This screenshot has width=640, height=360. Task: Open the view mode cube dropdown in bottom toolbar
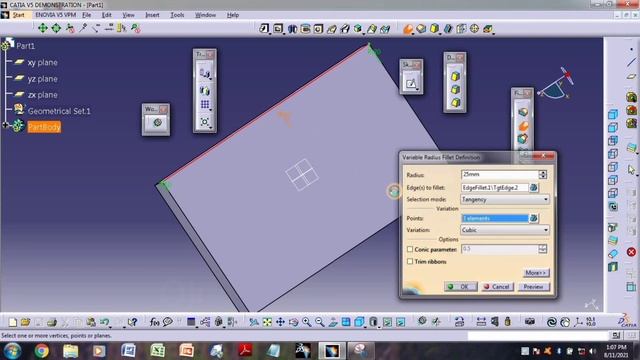pos(365,326)
